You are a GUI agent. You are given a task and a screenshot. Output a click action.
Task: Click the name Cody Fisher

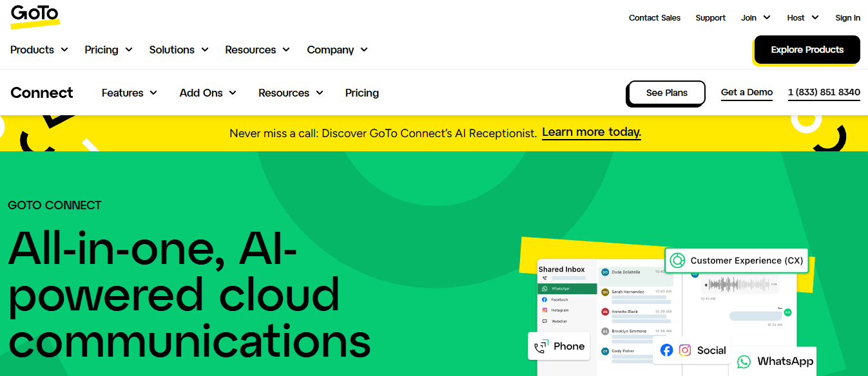[624, 352]
